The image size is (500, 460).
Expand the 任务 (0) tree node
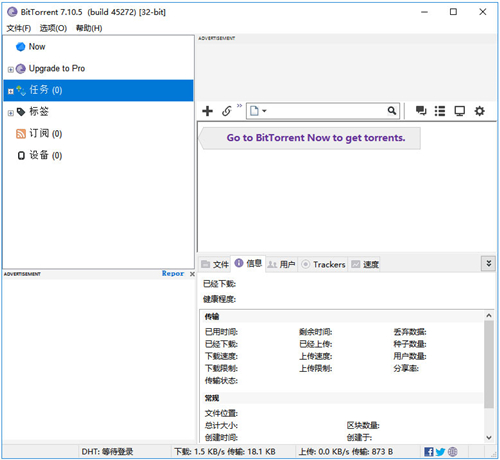point(11,91)
